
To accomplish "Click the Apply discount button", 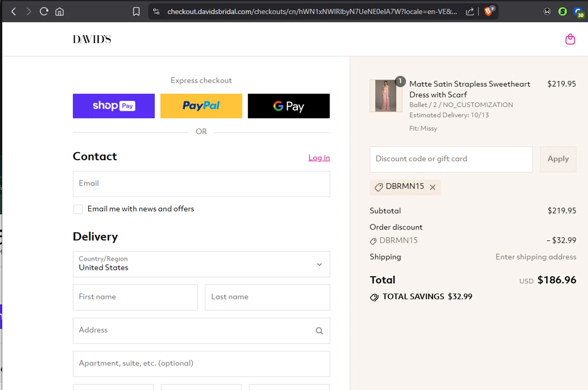I will pos(558,159).
